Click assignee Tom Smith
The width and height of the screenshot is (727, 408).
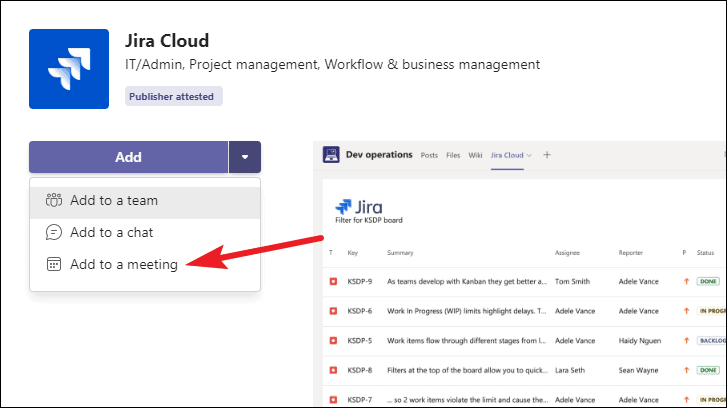pyautogui.click(x=573, y=281)
